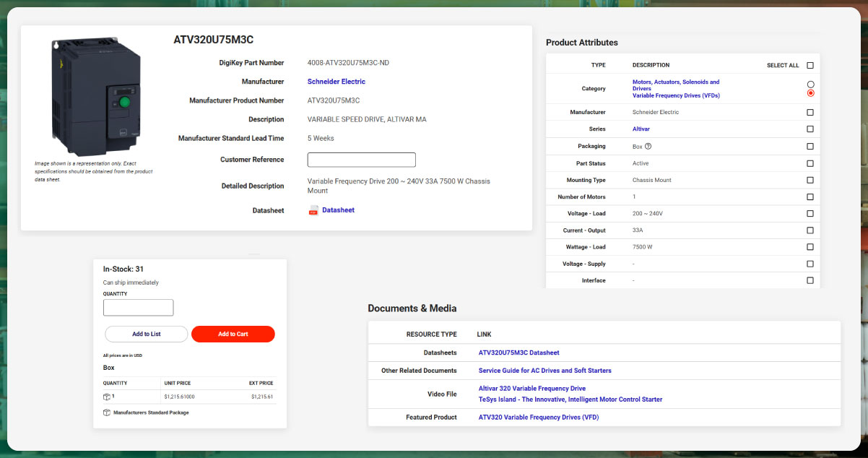Viewport: 868px width, 458px height.
Task: Click the Packaging help question-mark icon
Action: tap(648, 146)
